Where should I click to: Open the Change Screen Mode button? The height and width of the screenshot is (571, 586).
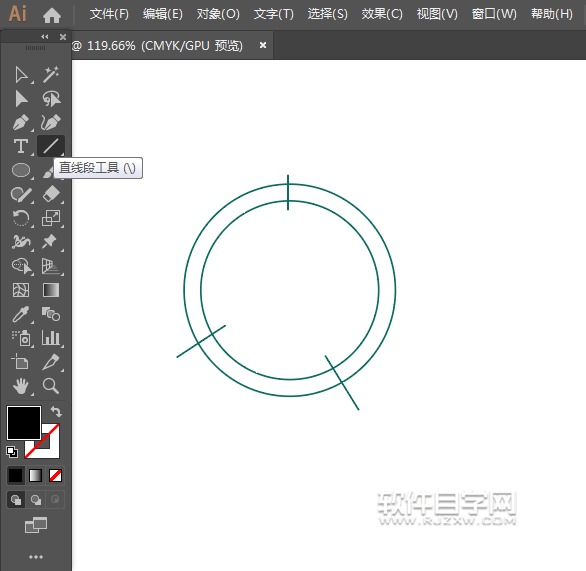[x=36, y=525]
